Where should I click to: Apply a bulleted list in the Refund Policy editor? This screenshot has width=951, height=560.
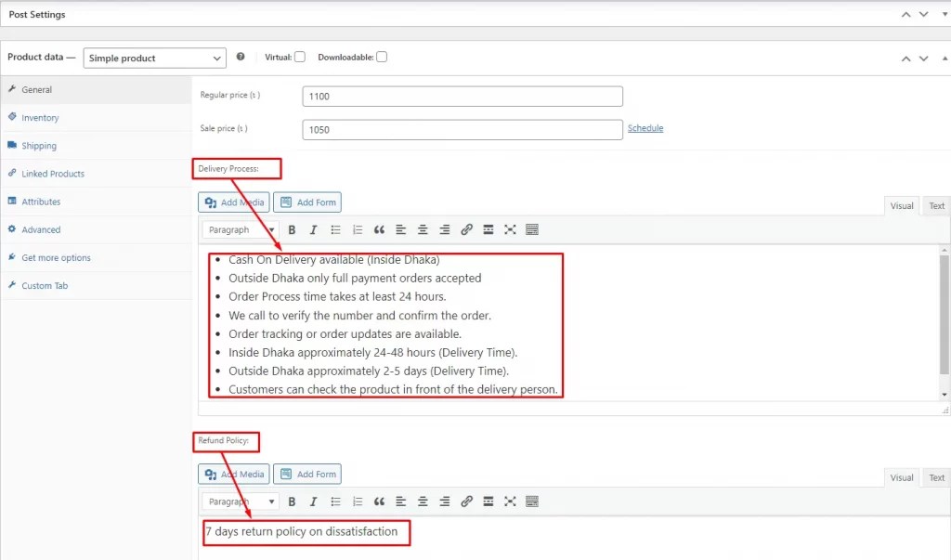[x=335, y=501]
